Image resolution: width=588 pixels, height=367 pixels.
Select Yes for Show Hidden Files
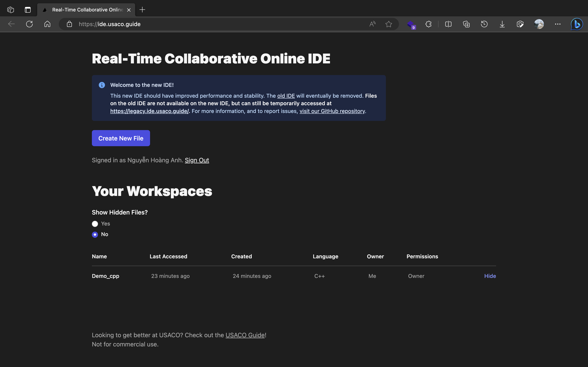[95, 224]
